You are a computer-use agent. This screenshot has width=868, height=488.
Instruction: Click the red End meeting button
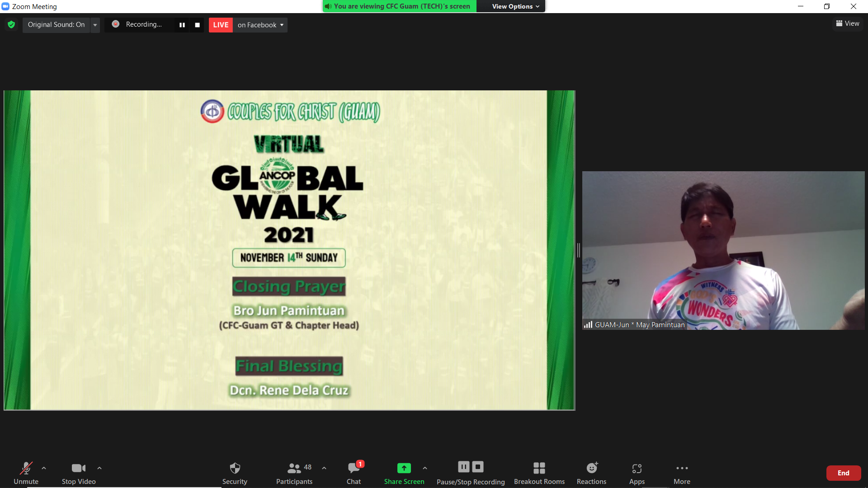843,473
